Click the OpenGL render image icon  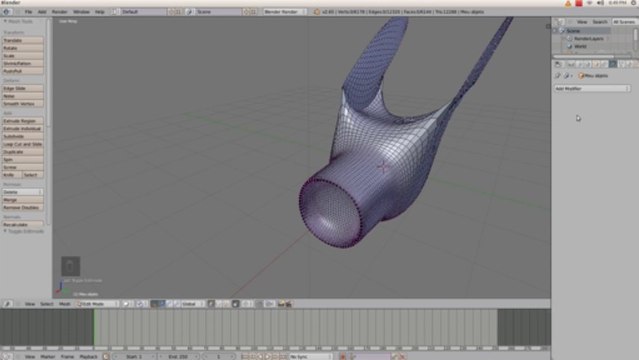point(281,304)
